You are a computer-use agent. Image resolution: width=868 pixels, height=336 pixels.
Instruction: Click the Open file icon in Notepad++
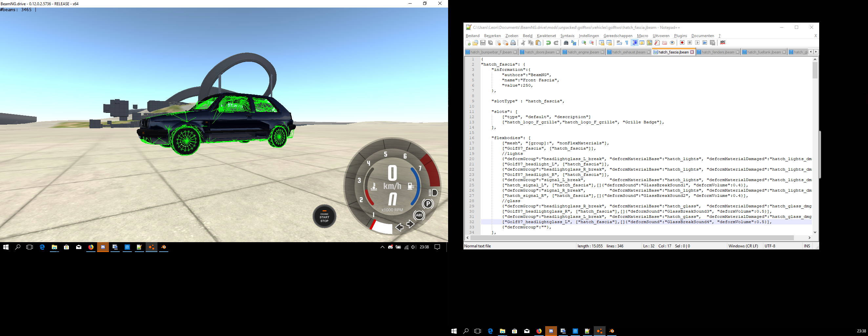475,42
